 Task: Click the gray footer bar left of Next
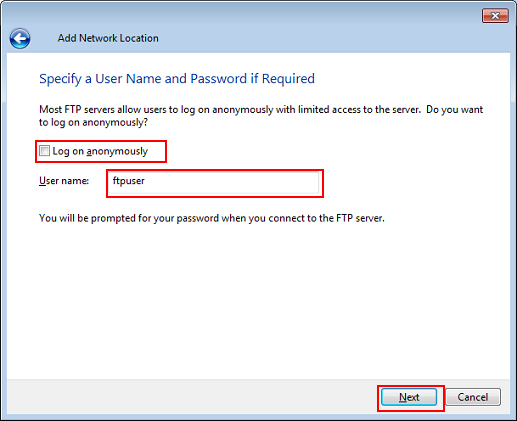pyautogui.click(x=192, y=397)
